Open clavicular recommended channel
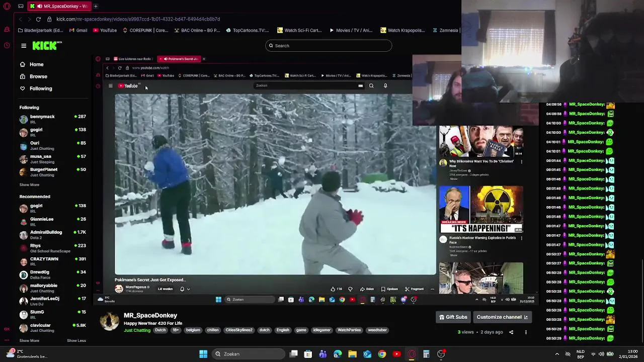 53,327
